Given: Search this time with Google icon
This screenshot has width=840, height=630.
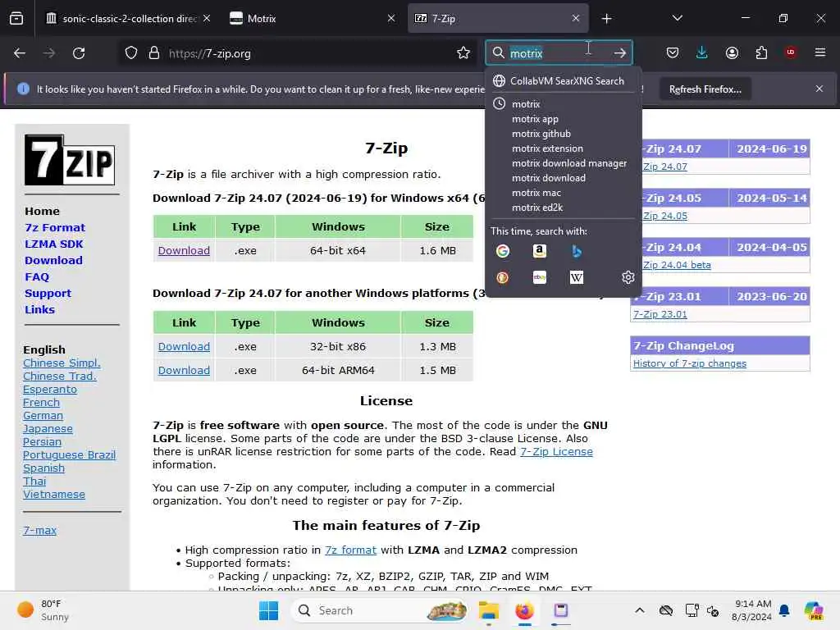Looking at the screenshot, I should click(503, 251).
